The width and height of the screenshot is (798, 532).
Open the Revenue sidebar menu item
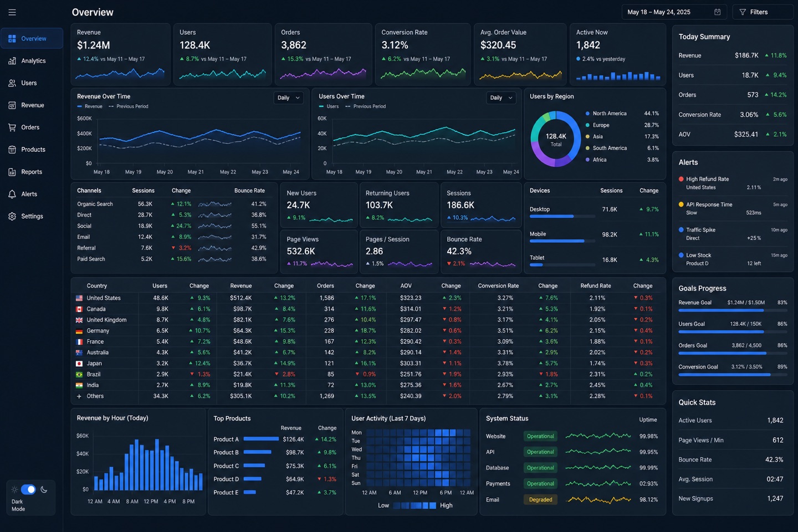point(32,105)
